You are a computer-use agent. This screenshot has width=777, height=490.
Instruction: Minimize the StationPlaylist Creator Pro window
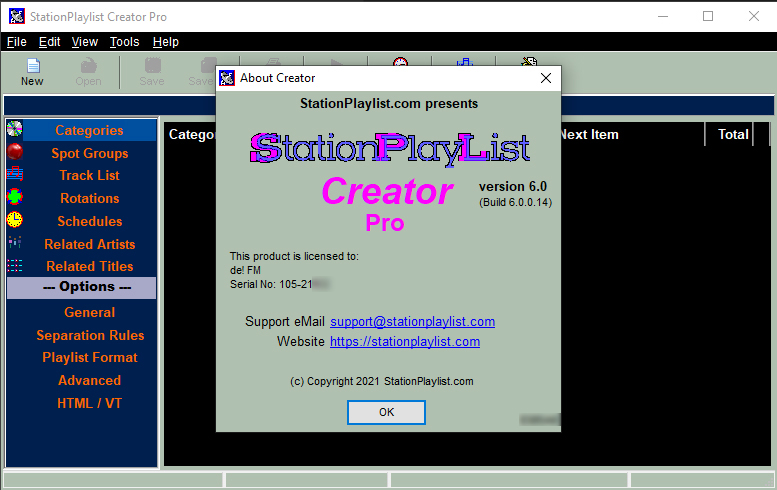(x=663, y=16)
